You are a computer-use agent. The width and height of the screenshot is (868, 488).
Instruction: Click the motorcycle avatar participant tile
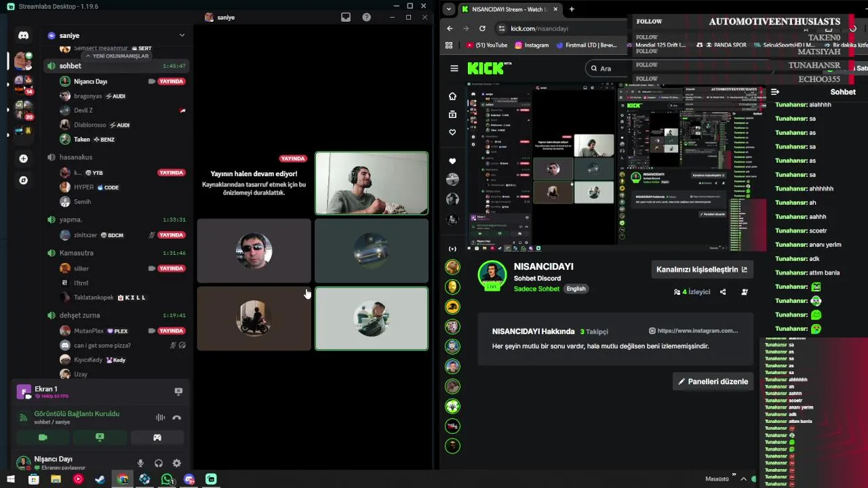click(x=254, y=319)
